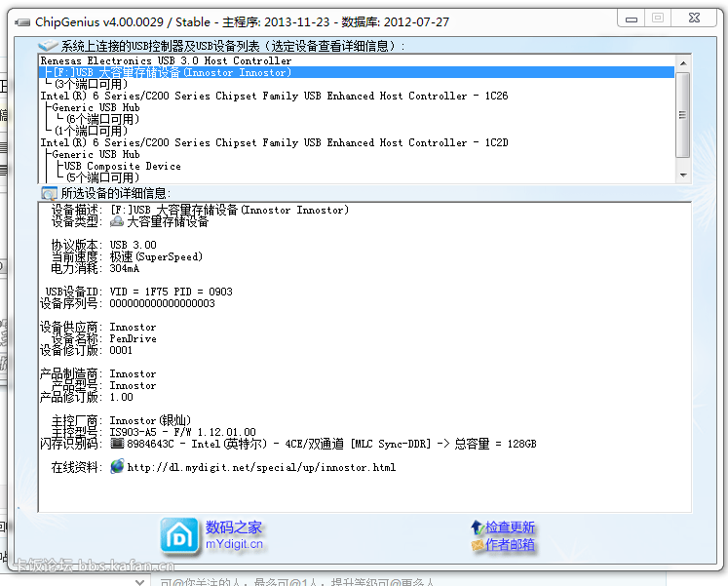This screenshot has width=728, height=586.
Task: Select [F:]USB 大容量存储设备 Innostor row
Action: click(357, 72)
